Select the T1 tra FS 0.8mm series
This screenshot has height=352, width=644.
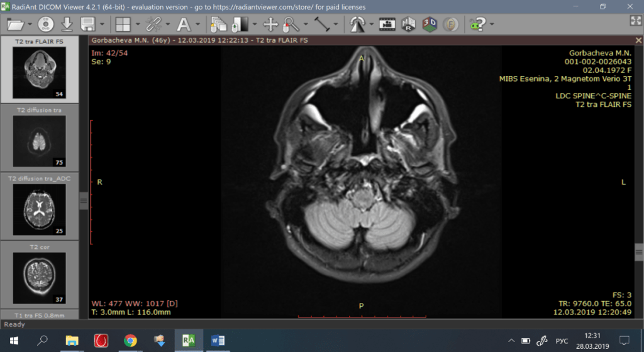pyautogui.click(x=40, y=315)
